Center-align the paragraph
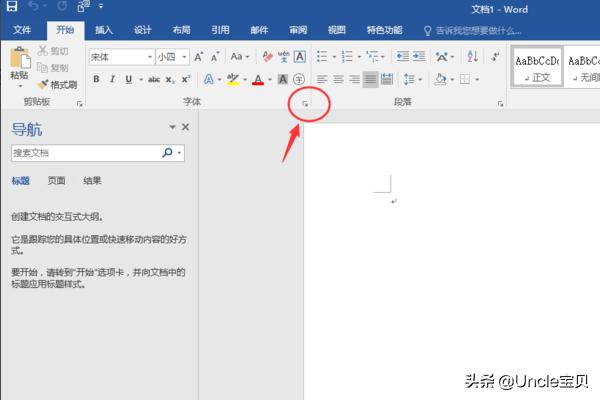600x400 pixels. point(338,79)
